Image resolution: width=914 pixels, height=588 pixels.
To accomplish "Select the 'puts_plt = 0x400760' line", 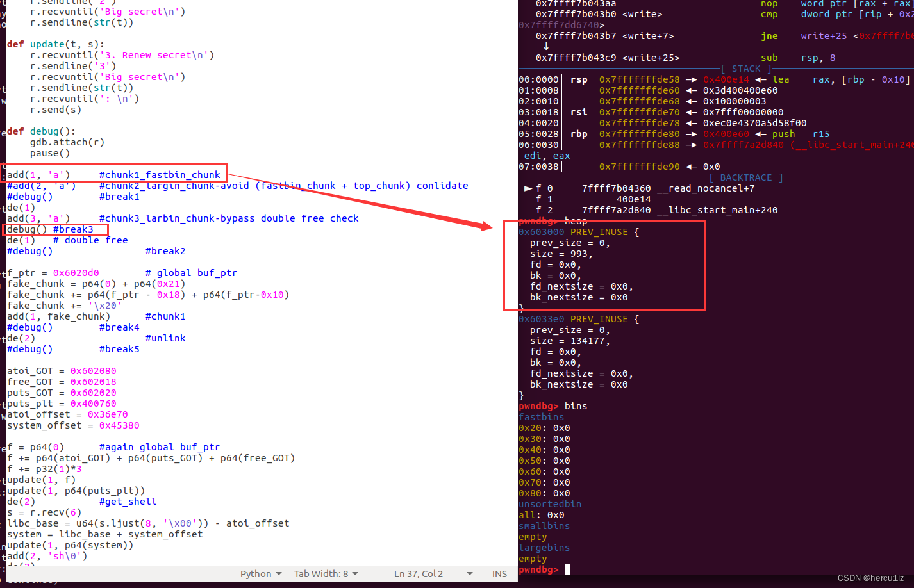I will pyautogui.click(x=62, y=404).
